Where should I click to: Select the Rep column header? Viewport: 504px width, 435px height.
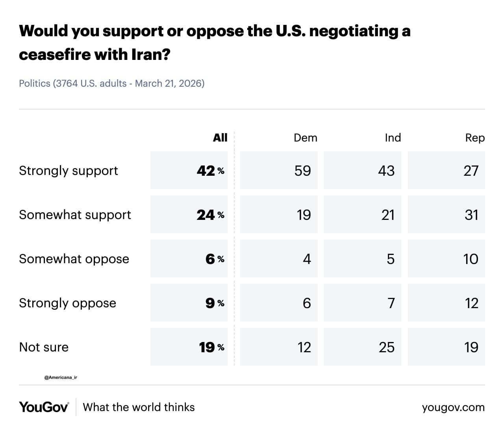pos(475,138)
